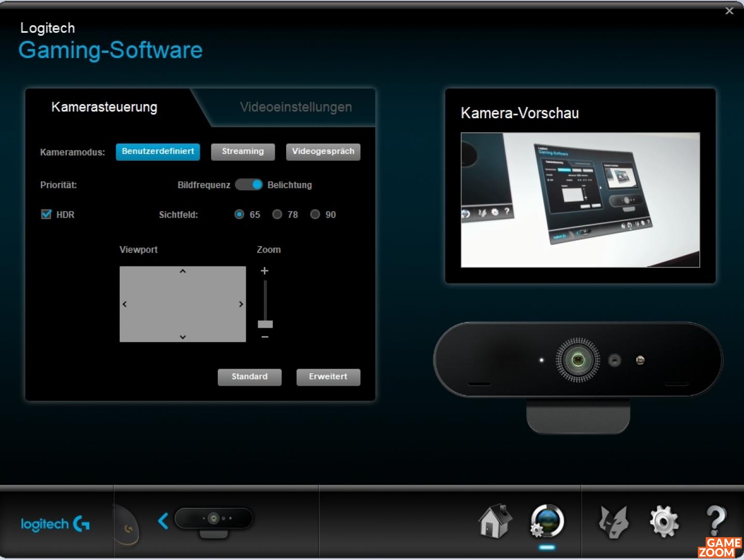Click the Kamera-Vorschau preview image

coord(580,200)
